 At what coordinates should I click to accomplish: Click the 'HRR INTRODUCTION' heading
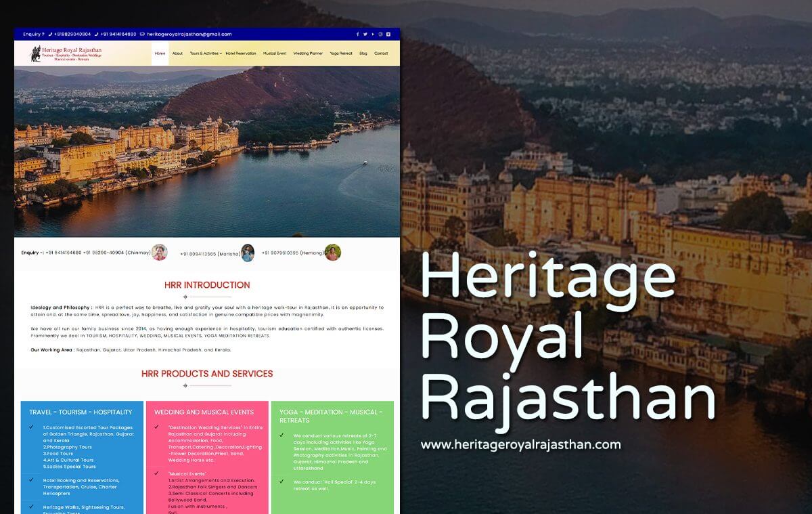207,285
